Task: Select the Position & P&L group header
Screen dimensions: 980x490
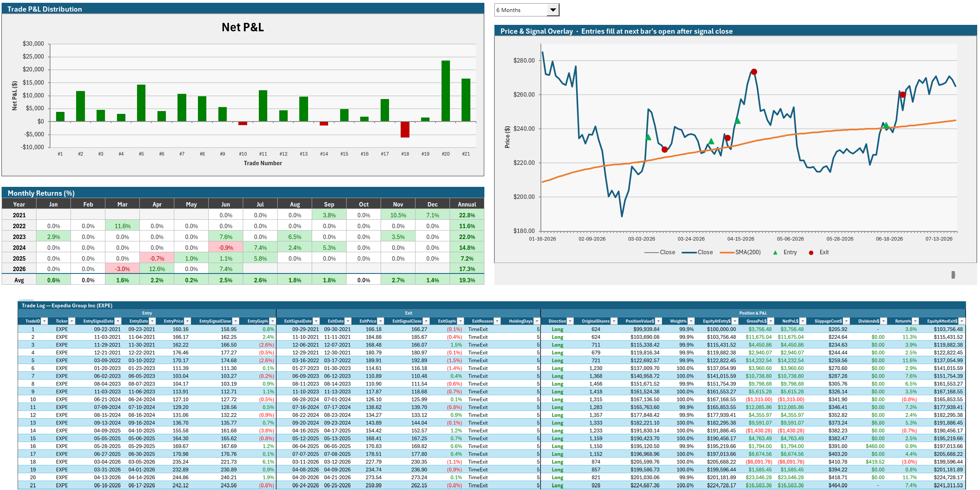Action: tap(753, 313)
